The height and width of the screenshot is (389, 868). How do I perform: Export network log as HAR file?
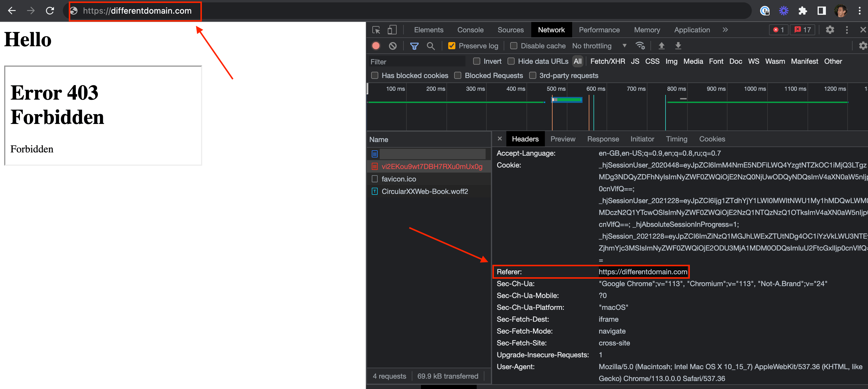coord(678,46)
